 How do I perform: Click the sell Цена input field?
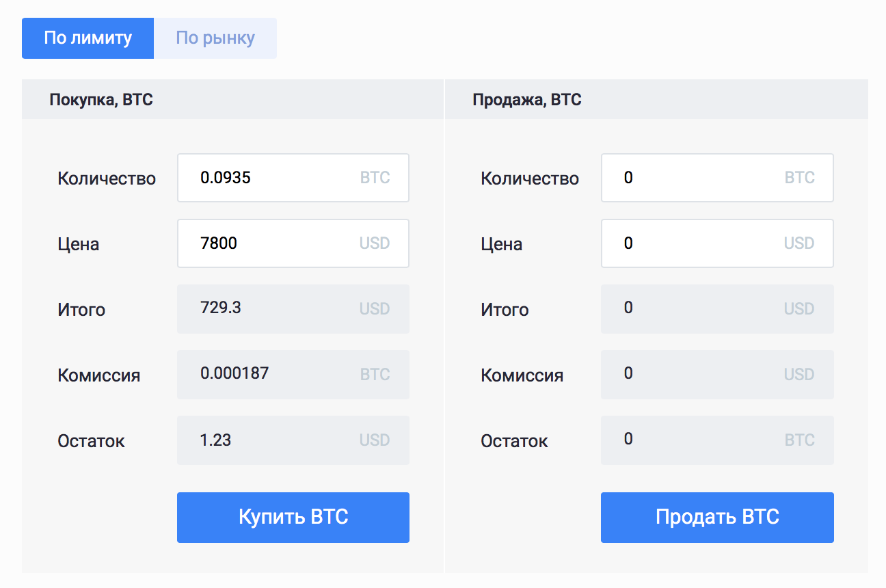697,243
